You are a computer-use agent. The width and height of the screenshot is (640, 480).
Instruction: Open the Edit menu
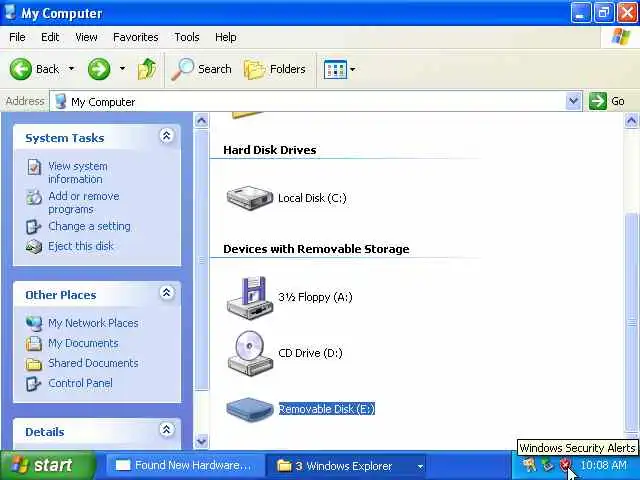(50, 37)
